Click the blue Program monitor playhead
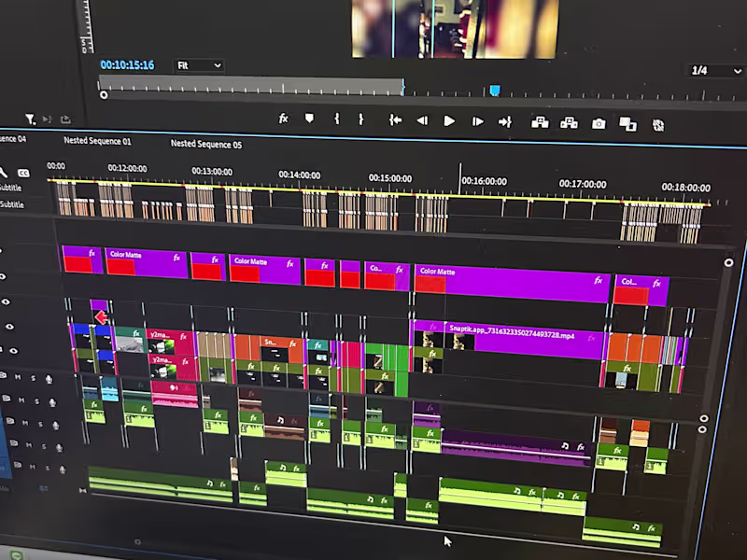Viewport: 747px width, 560px height. pos(495,90)
